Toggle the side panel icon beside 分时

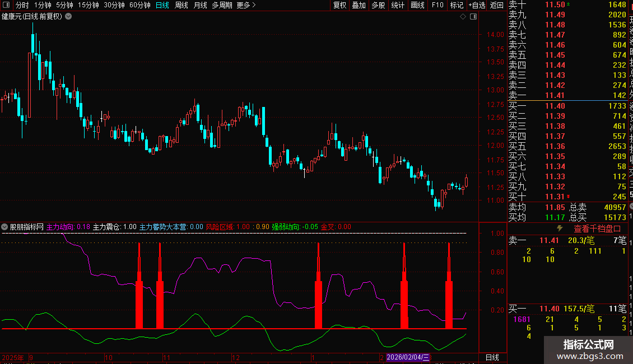point(6,5)
